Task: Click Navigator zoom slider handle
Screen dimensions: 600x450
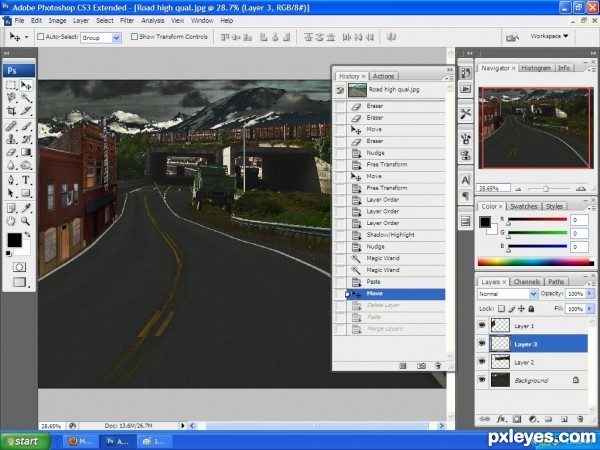Action: pyautogui.click(x=546, y=188)
